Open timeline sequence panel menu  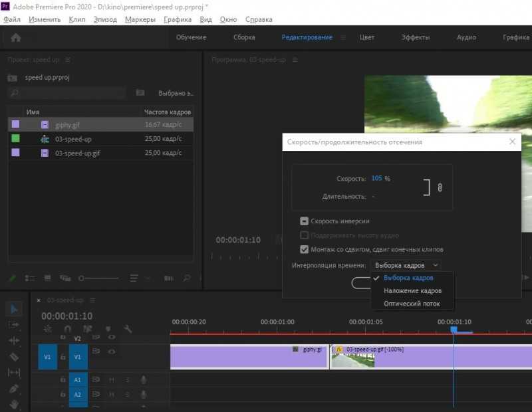[92, 300]
